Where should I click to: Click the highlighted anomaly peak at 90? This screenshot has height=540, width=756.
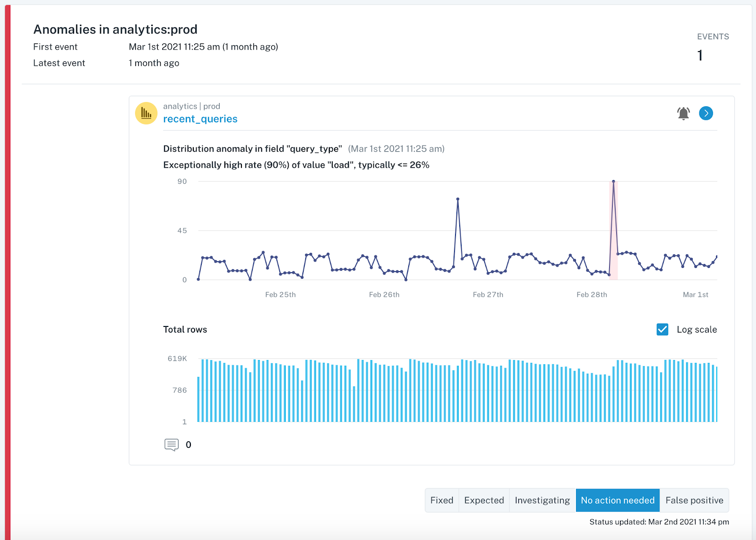[613, 181]
